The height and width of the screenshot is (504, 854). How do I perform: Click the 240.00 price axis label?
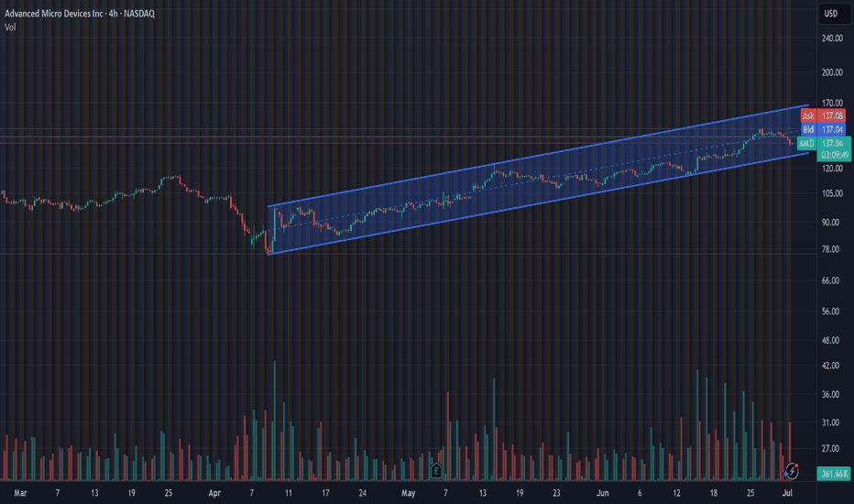click(832, 38)
